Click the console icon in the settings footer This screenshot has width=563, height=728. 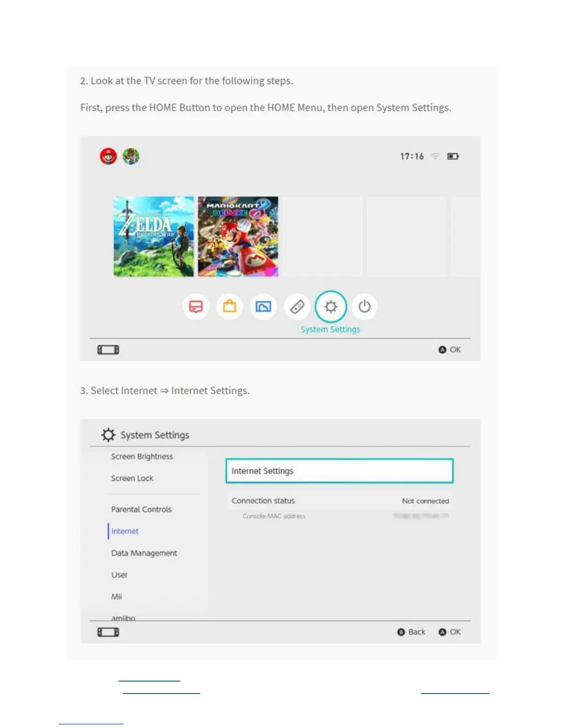tap(108, 632)
